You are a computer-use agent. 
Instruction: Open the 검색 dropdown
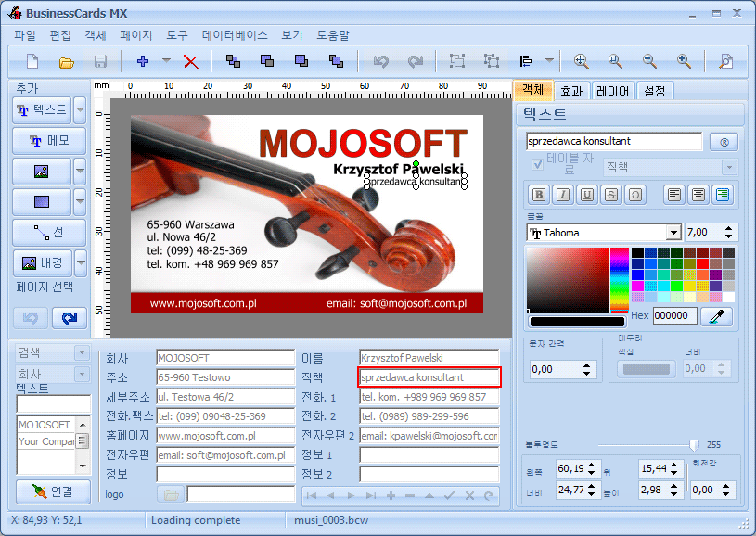point(82,352)
